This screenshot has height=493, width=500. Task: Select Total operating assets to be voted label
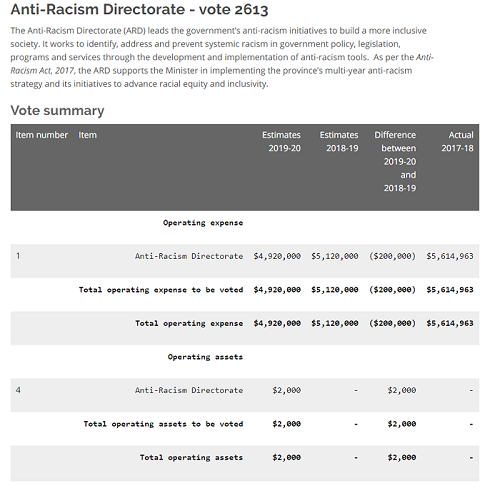tap(163, 424)
